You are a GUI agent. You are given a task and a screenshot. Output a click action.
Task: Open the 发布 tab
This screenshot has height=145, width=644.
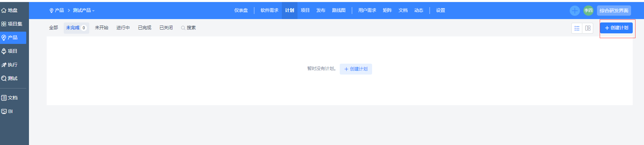(x=321, y=11)
